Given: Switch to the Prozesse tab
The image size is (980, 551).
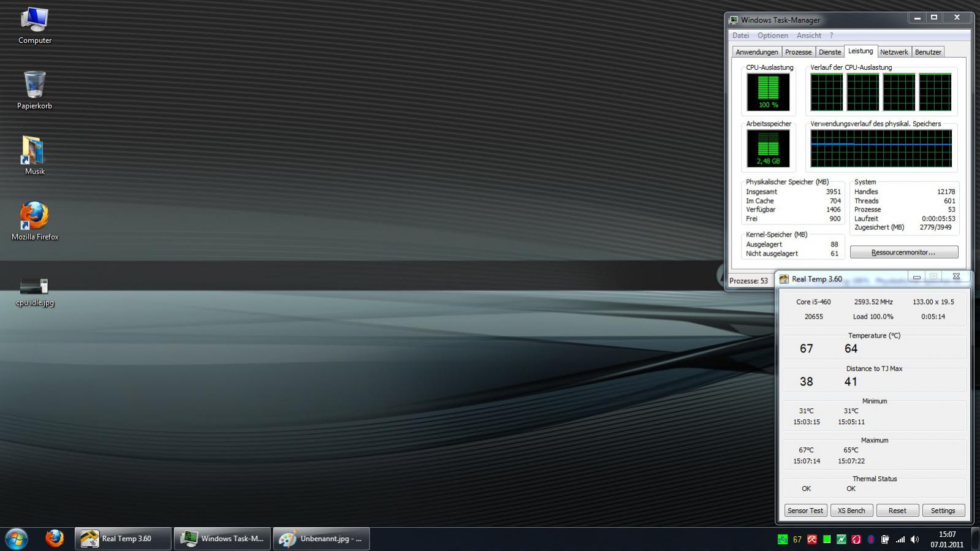Looking at the screenshot, I should point(799,52).
